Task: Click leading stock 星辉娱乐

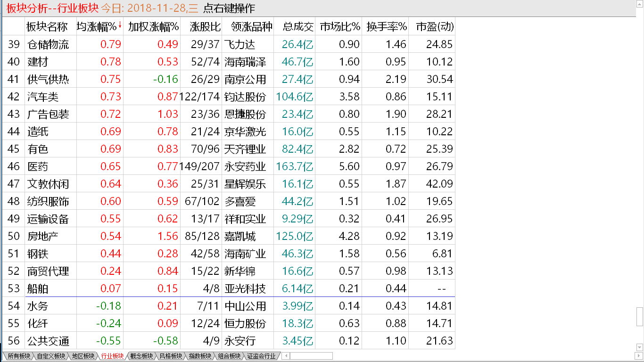Action: (x=245, y=184)
